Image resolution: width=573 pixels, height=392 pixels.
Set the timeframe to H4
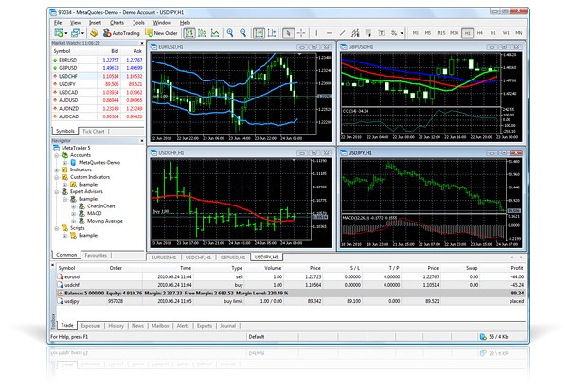coord(480,33)
